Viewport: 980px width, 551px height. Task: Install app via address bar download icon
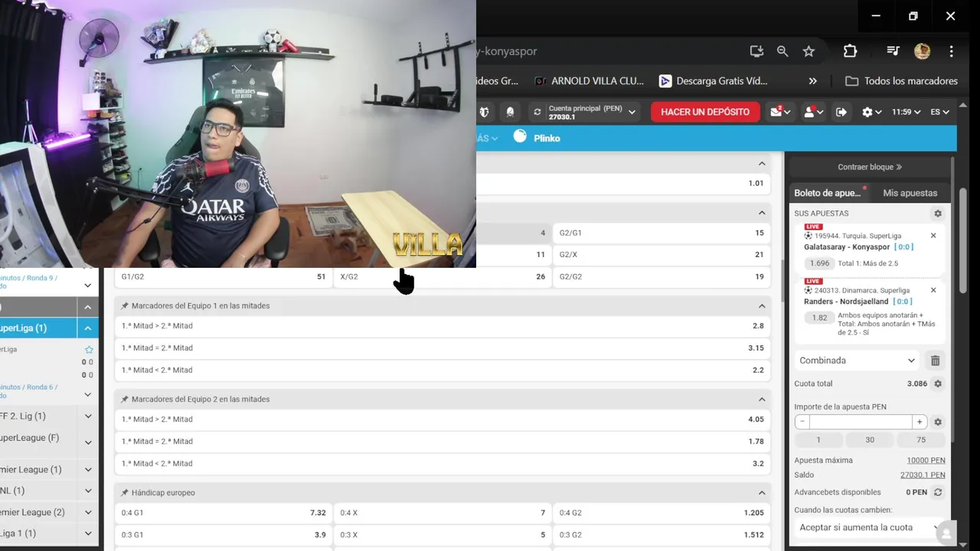tap(756, 51)
